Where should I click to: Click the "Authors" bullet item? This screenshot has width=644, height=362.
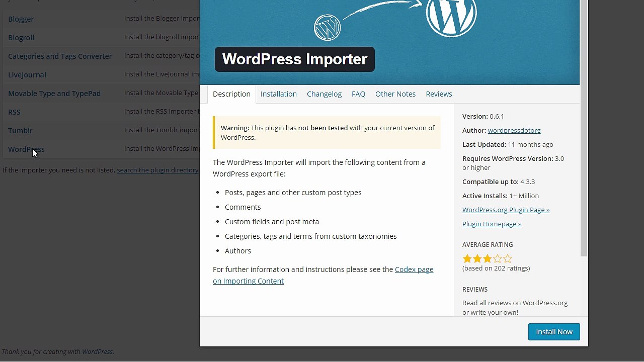tap(238, 251)
